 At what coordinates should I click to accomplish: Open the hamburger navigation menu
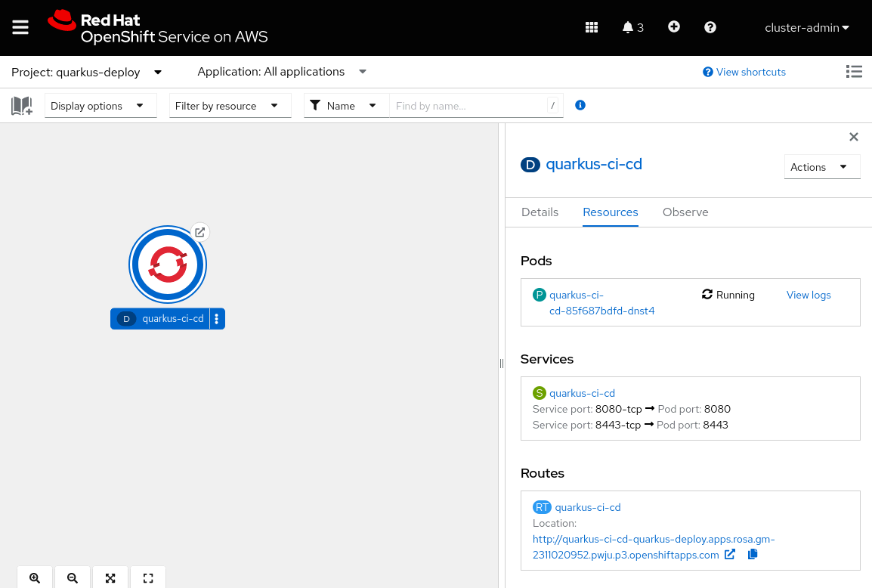click(20, 27)
